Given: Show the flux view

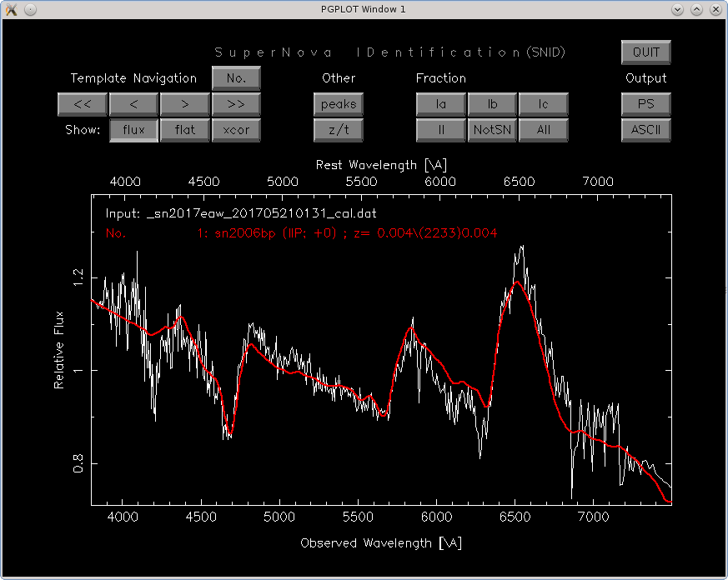Looking at the screenshot, I should coord(133,130).
